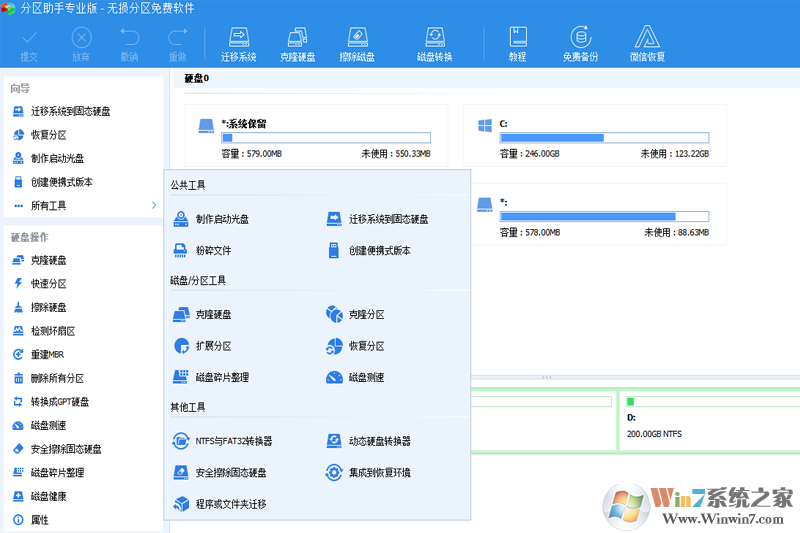Click 集成到恢复环境 in the tools popup
This screenshot has height=533, width=800.
[x=368, y=473]
